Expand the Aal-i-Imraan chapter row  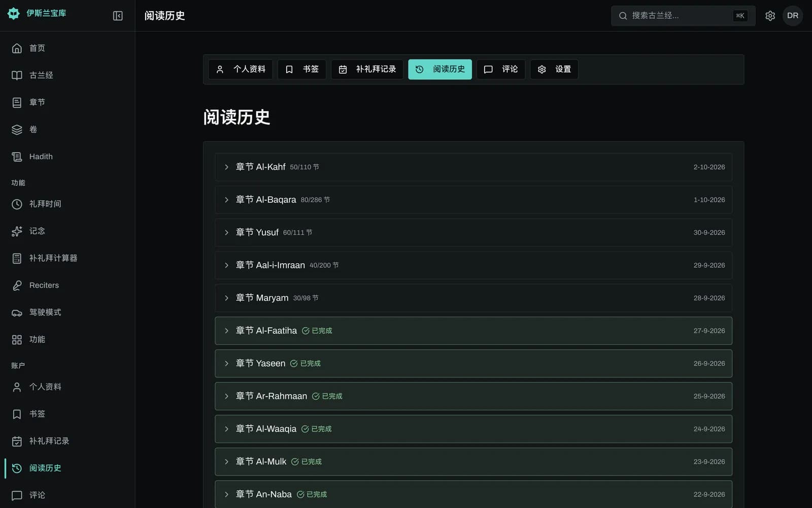coord(473,265)
